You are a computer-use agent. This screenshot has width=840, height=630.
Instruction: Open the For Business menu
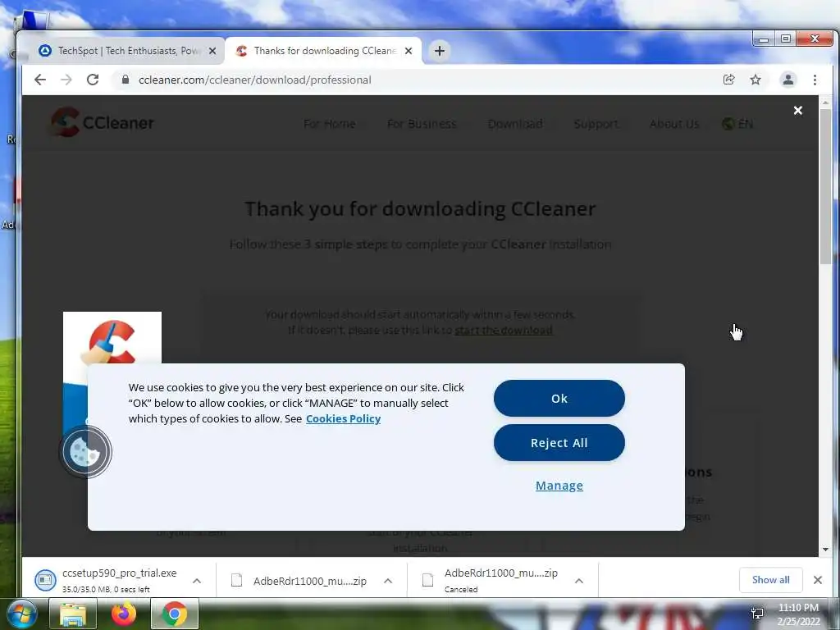click(x=422, y=125)
